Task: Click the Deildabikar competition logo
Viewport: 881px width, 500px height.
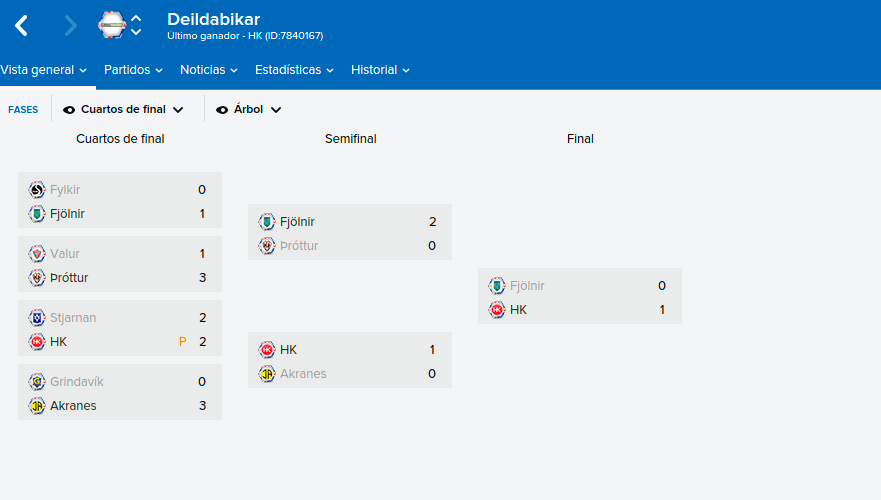Action: [x=112, y=25]
